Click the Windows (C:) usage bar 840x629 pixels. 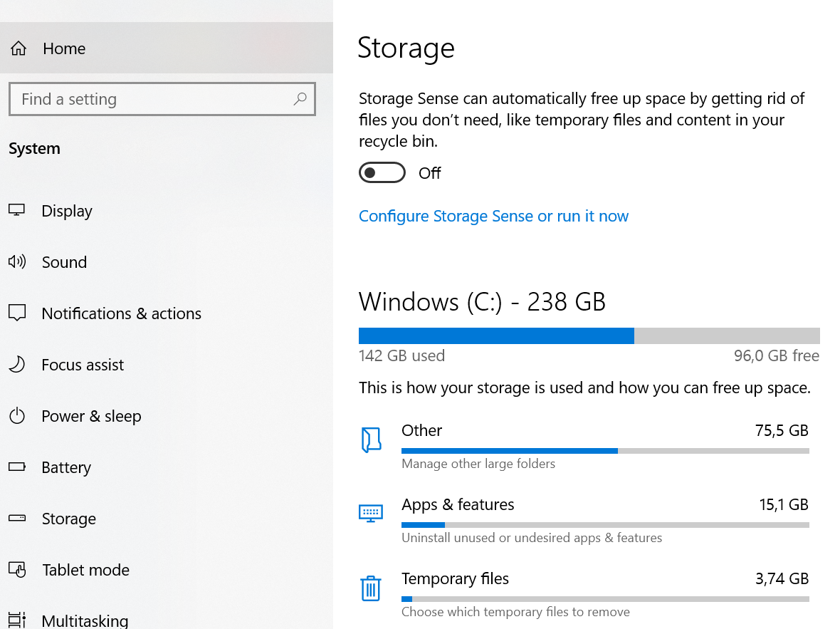tap(589, 336)
